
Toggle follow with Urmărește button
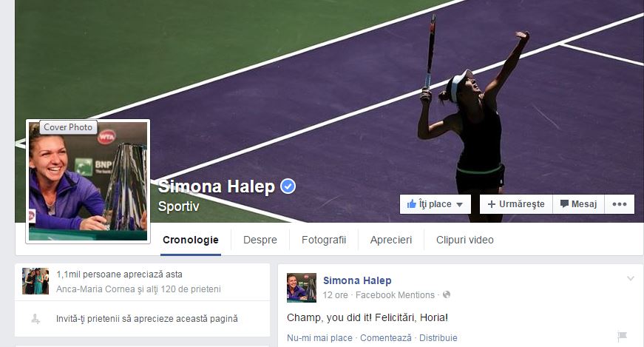click(516, 204)
